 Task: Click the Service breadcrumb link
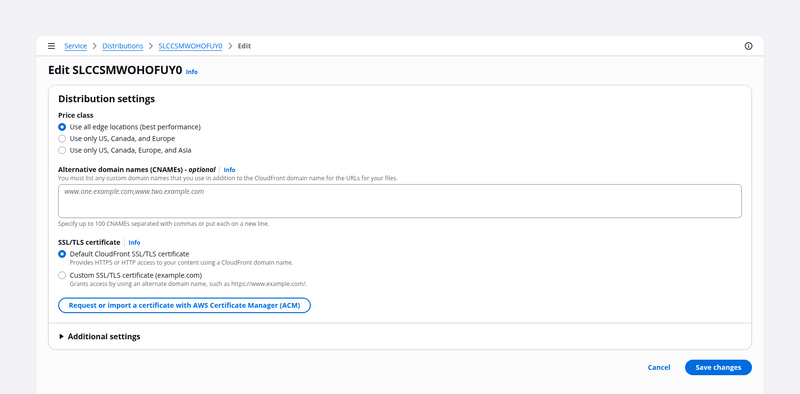(x=76, y=46)
